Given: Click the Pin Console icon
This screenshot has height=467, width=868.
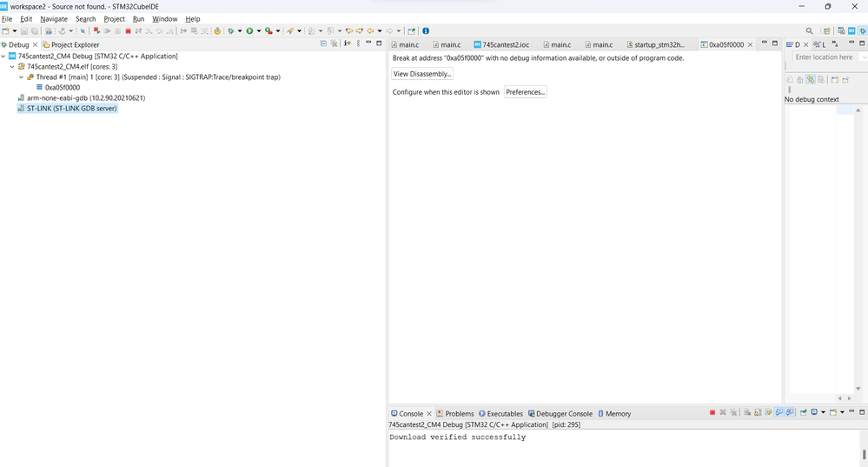Looking at the screenshot, I should pos(803,413).
